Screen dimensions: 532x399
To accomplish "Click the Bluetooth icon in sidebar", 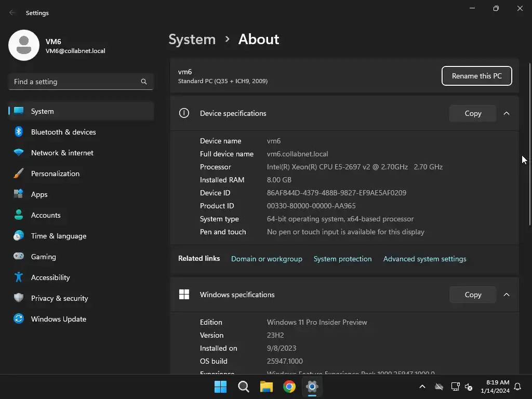I will pos(19,131).
